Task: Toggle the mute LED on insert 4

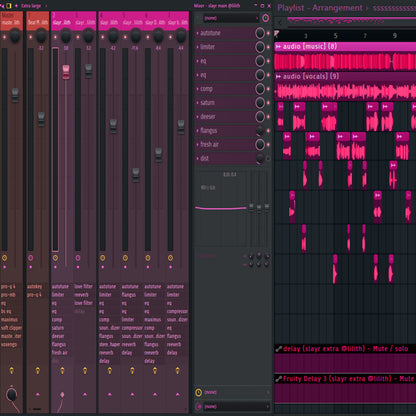Action: pos(103,37)
